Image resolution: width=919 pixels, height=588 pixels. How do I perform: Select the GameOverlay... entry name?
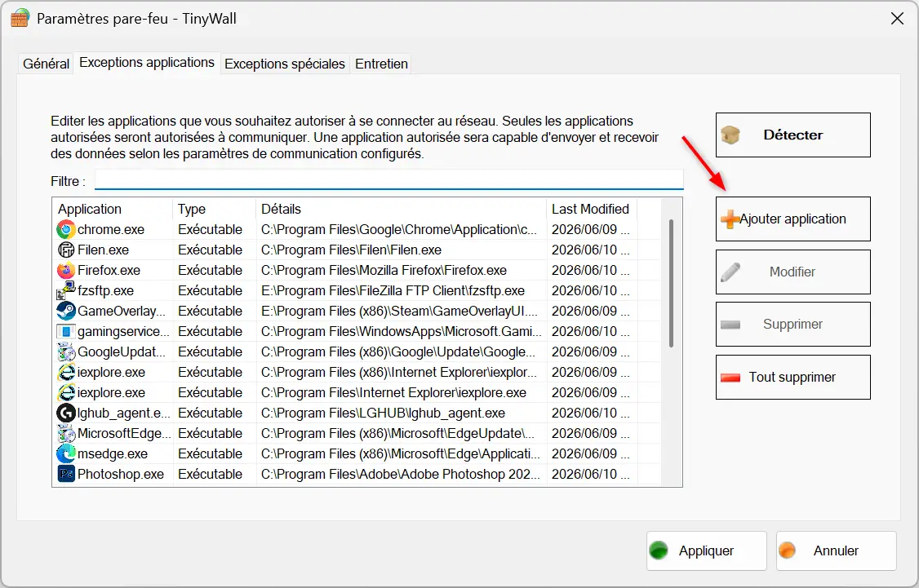[122, 311]
